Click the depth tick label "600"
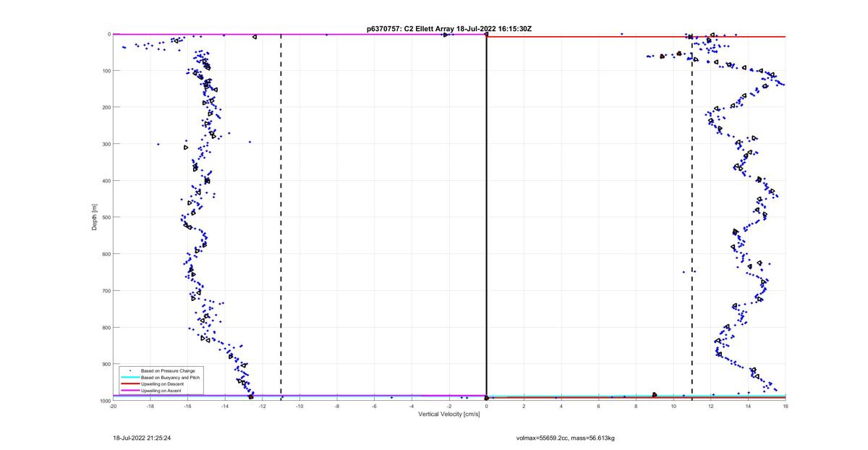Screen dimensions: 868x450 tap(106, 254)
